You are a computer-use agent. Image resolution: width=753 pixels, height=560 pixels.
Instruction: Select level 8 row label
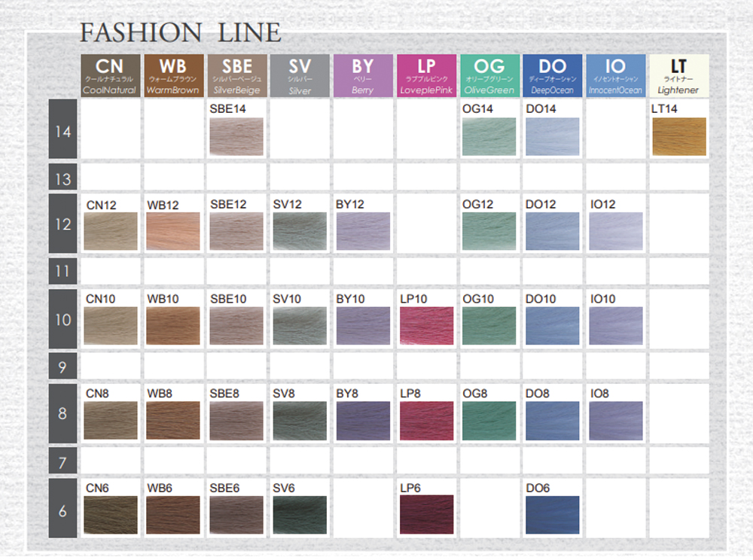click(62, 414)
